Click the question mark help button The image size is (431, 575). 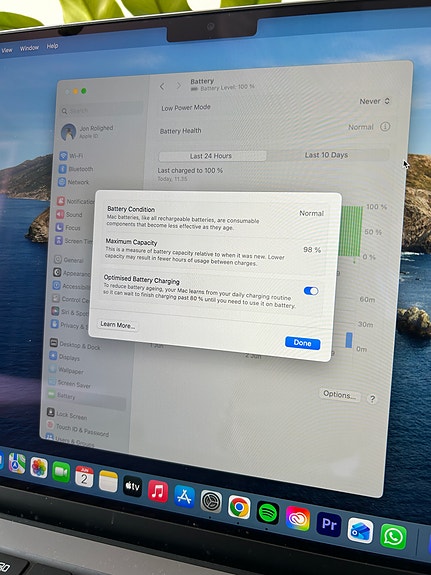coord(372,399)
